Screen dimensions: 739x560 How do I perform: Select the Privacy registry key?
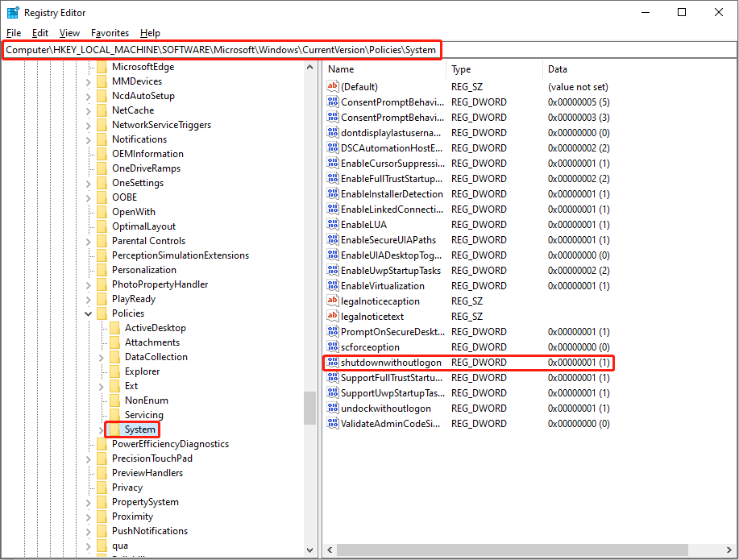pyautogui.click(x=127, y=487)
